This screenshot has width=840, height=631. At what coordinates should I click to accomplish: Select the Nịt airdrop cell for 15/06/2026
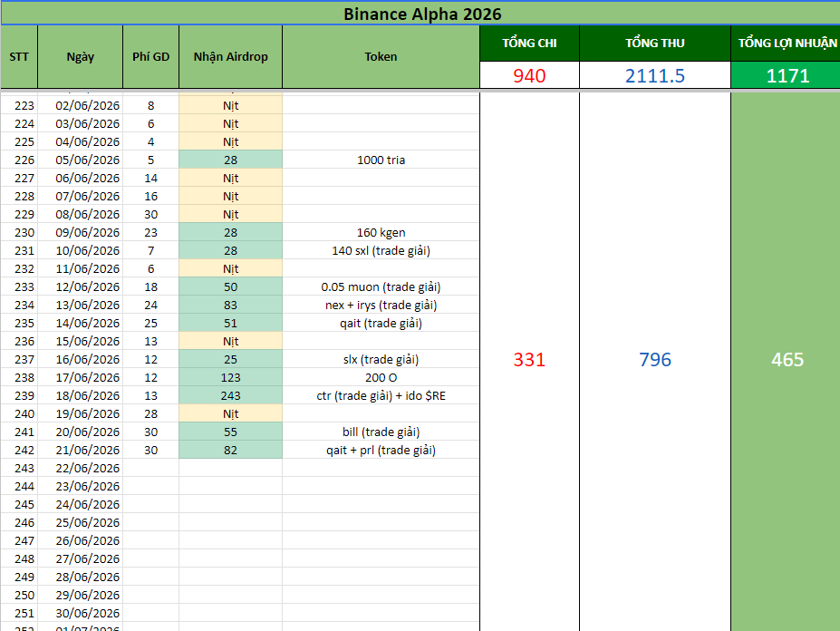(231, 341)
